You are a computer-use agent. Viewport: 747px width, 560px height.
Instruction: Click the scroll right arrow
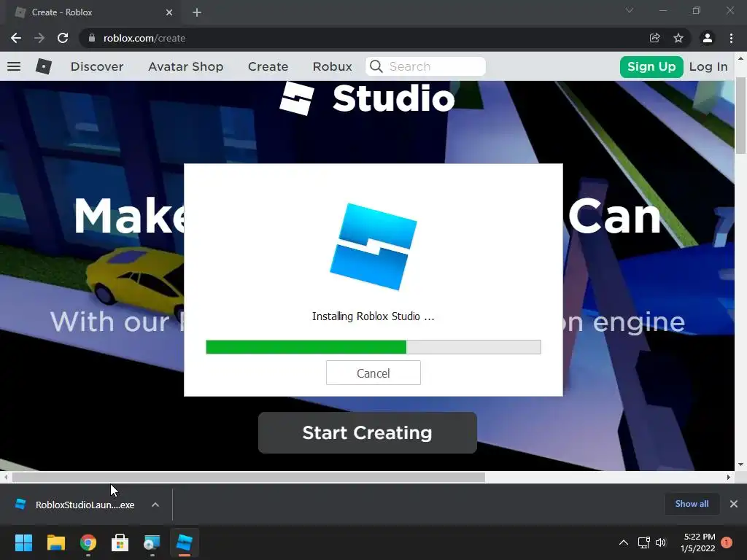[x=729, y=477]
